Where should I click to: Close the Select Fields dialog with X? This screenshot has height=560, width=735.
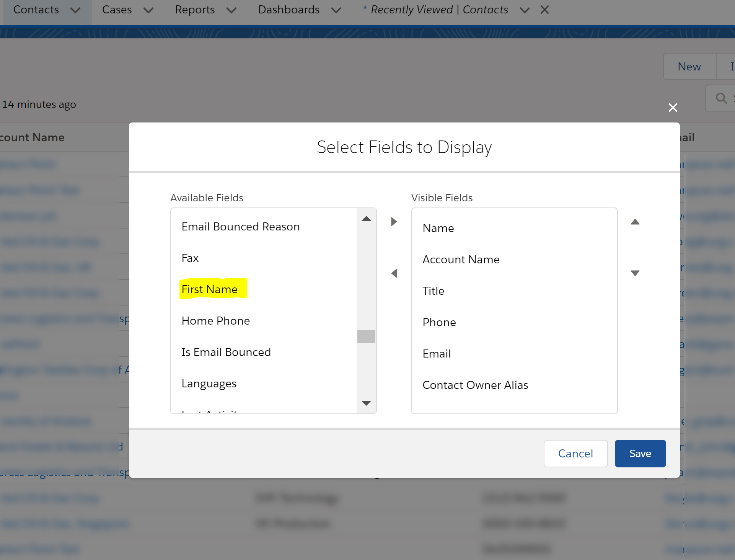673,108
